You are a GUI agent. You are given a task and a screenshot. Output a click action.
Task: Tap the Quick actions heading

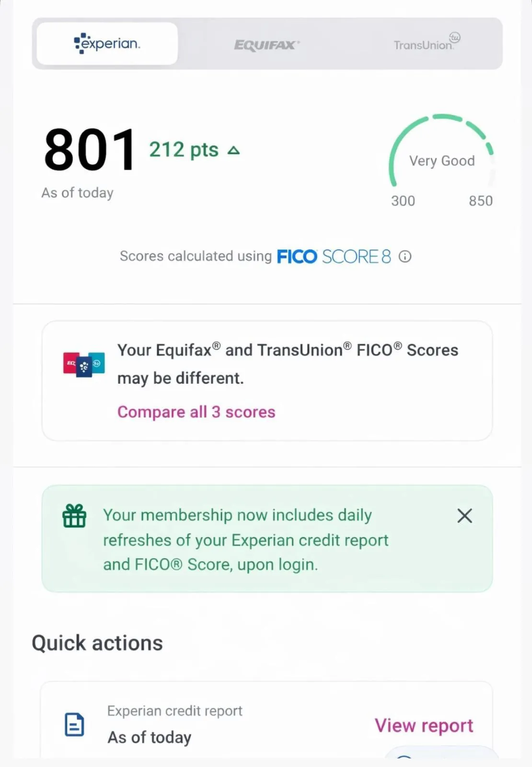pyautogui.click(x=97, y=643)
